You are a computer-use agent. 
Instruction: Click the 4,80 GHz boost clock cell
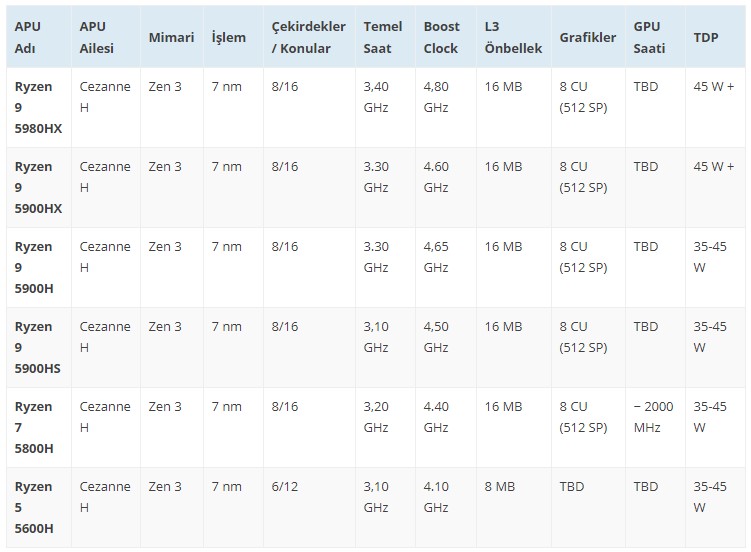[x=436, y=97]
